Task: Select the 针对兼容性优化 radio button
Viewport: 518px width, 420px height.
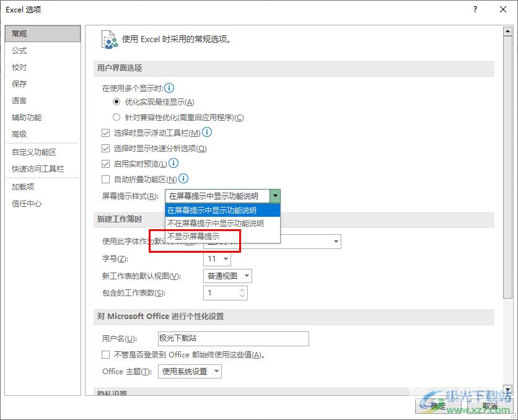Action: pyautogui.click(x=116, y=117)
